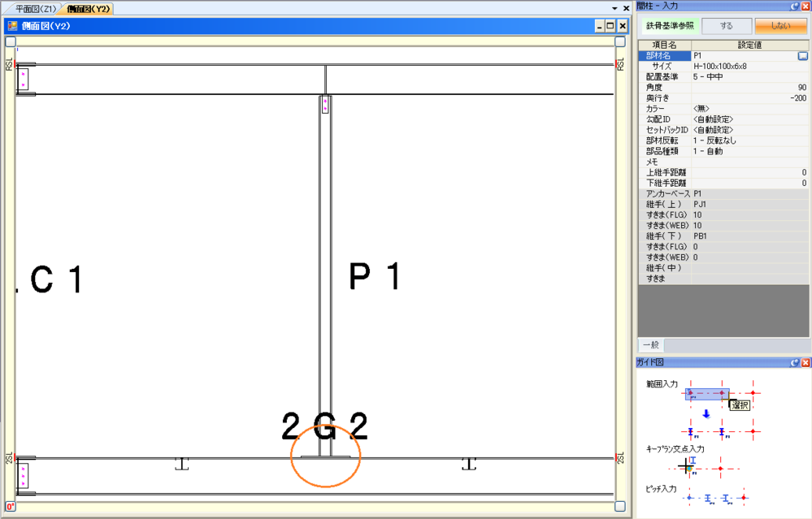The image size is (812, 519).
Task: Close the ガイド図 panel
Action: 805,363
